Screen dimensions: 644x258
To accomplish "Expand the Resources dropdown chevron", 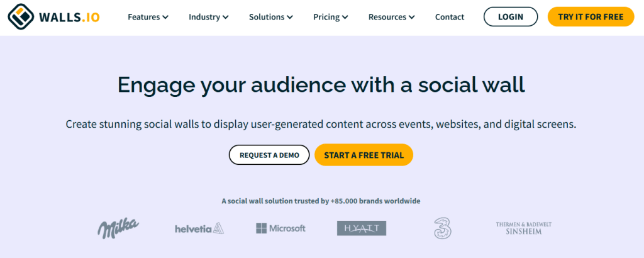I will (x=412, y=18).
